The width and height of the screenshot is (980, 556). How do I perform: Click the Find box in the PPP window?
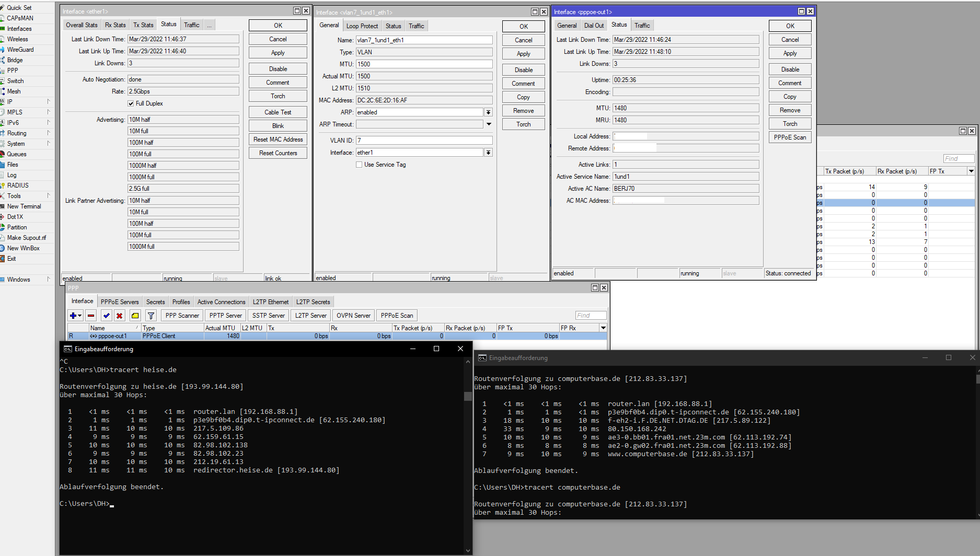[591, 316]
